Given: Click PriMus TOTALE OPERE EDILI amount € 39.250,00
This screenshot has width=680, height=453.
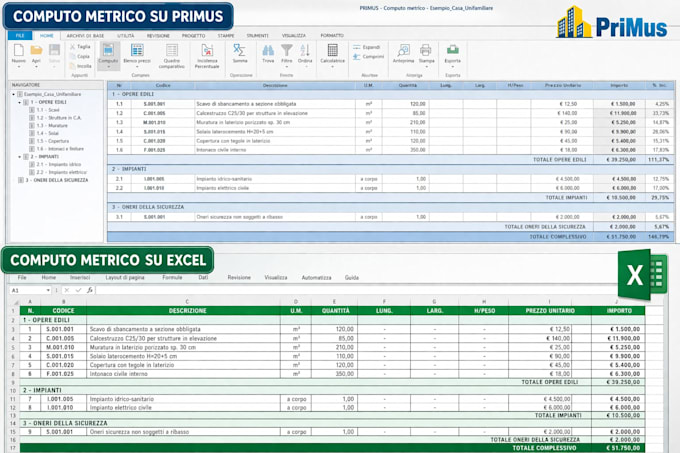Looking at the screenshot, I should 621,160.
